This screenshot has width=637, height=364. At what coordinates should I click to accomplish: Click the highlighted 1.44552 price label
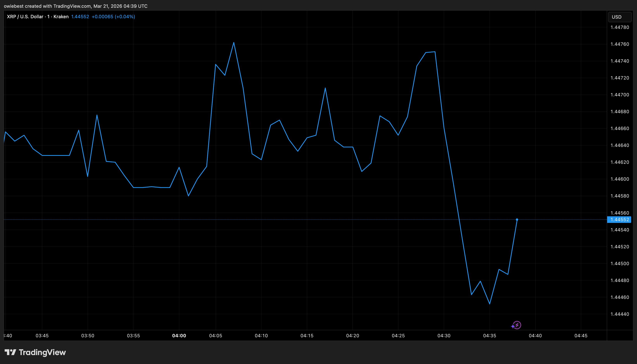620,219
